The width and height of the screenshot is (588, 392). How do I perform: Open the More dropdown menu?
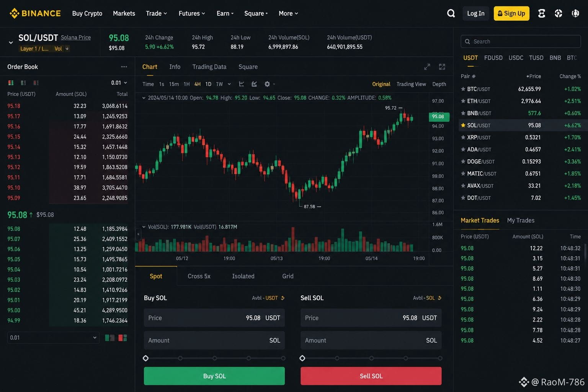(288, 13)
